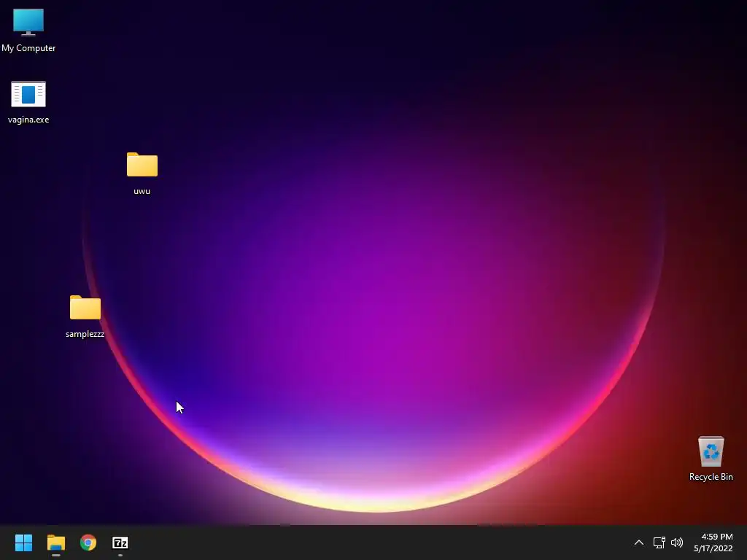Open File Explorer from the taskbar
Viewport: 747px width, 560px height.
pos(55,542)
